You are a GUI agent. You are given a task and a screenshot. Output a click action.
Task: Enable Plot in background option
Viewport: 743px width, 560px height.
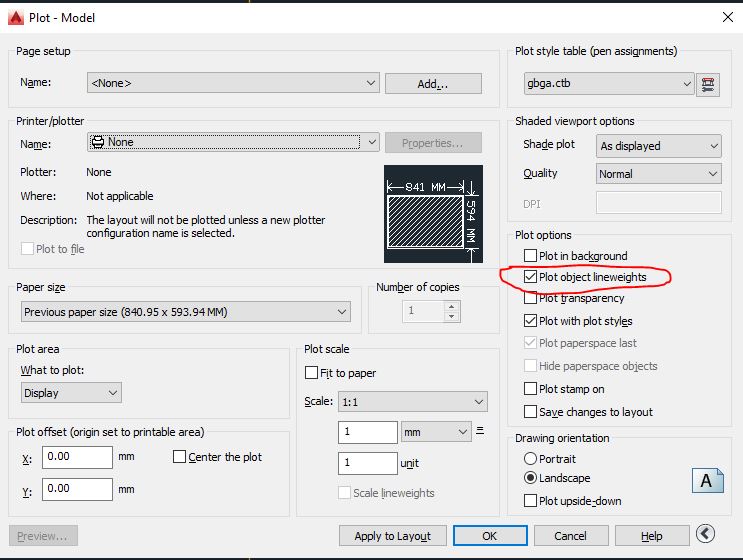click(x=531, y=256)
